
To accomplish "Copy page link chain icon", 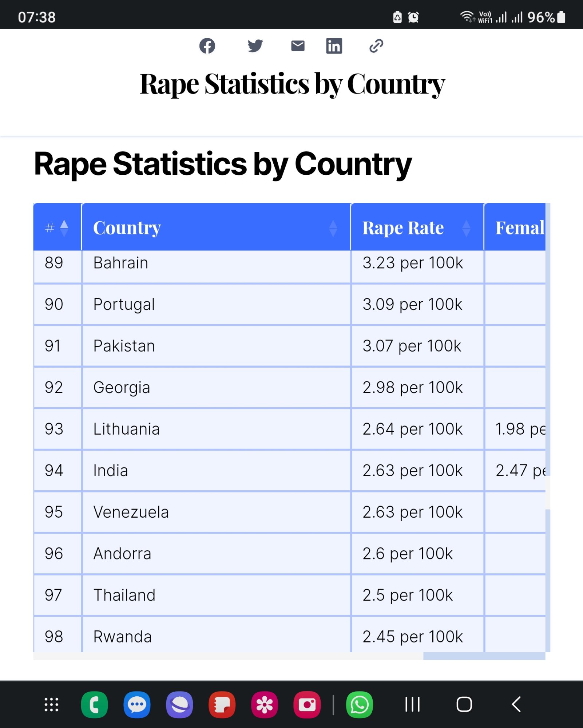I will pos(376,46).
